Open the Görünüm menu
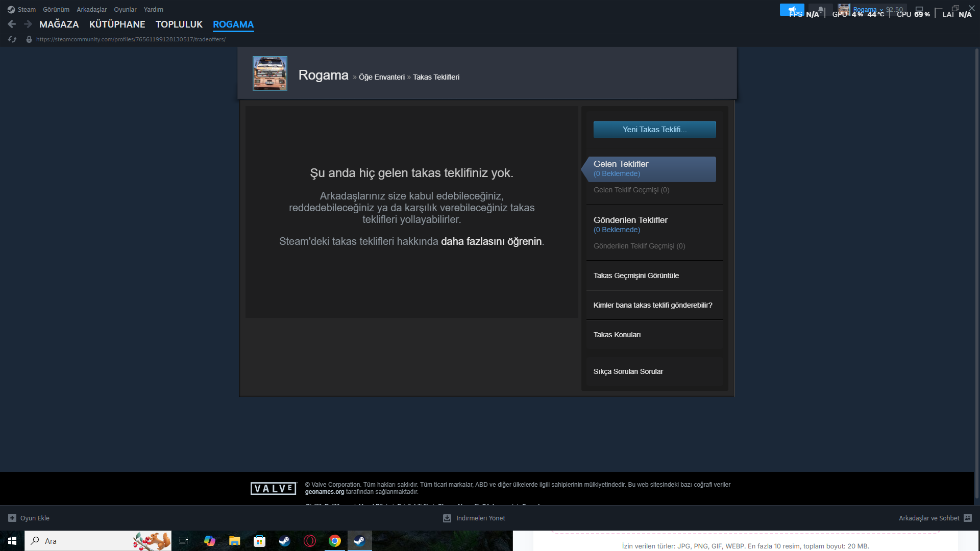The image size is (980, 551). point(56,10)
